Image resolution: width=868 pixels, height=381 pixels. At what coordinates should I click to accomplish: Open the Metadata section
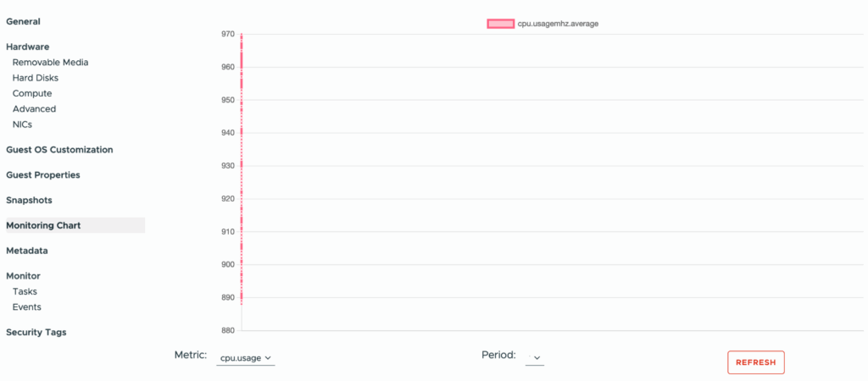coord(27,251)
